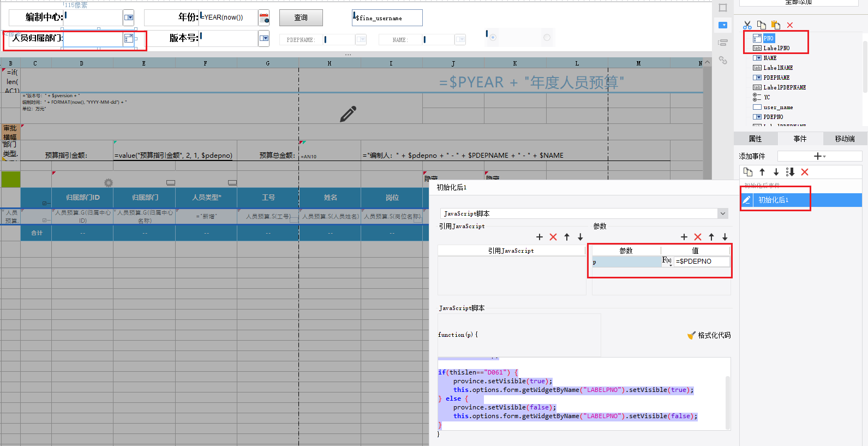This screenshot has height=446, width=868.
Task: Open the third side strip panel icon
Action: [723, 43]
